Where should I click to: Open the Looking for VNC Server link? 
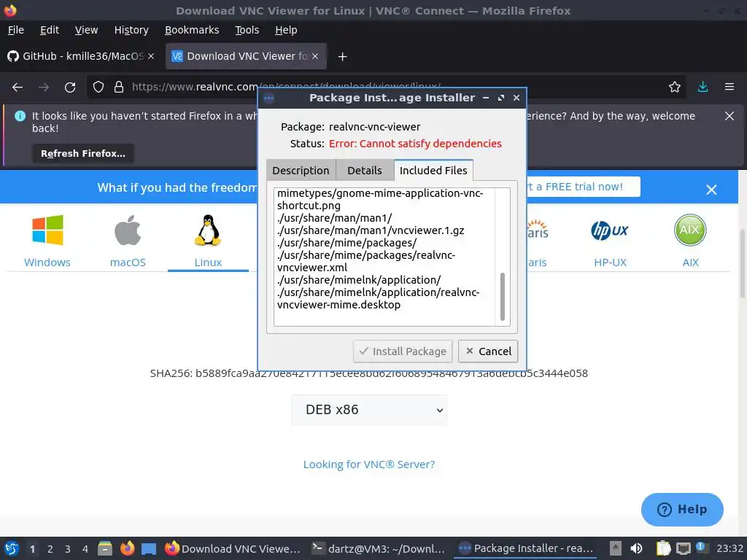(x=369, y=464)
